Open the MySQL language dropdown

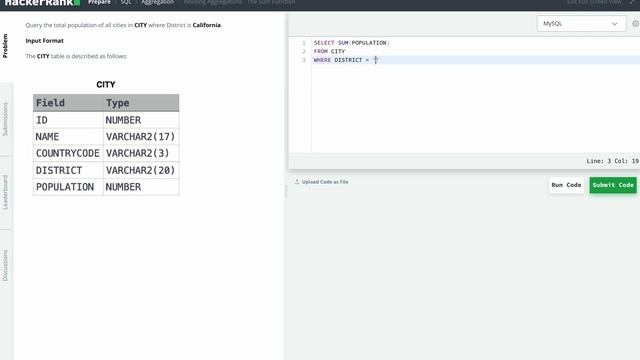pyautogui.click(x=581, y=24)
